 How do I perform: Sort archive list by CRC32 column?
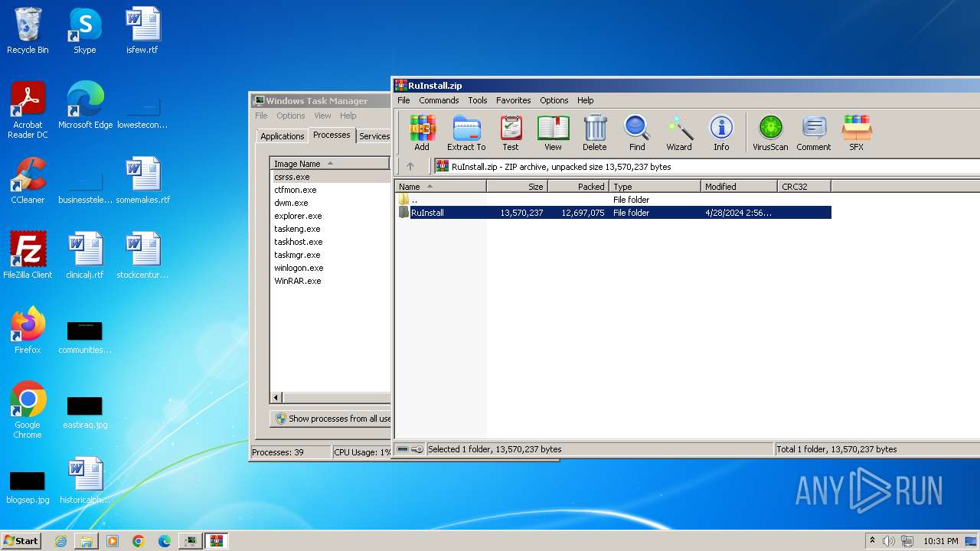(x=804, y=187)
